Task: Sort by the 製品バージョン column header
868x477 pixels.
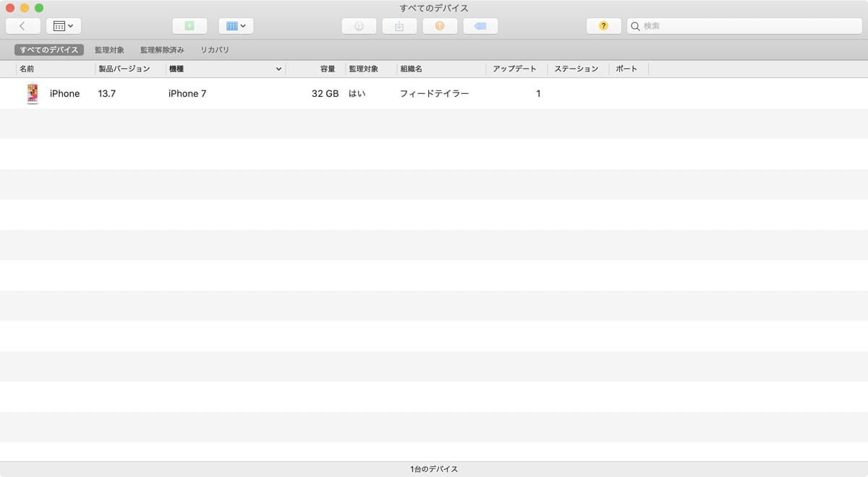Action: coord(129,69)
